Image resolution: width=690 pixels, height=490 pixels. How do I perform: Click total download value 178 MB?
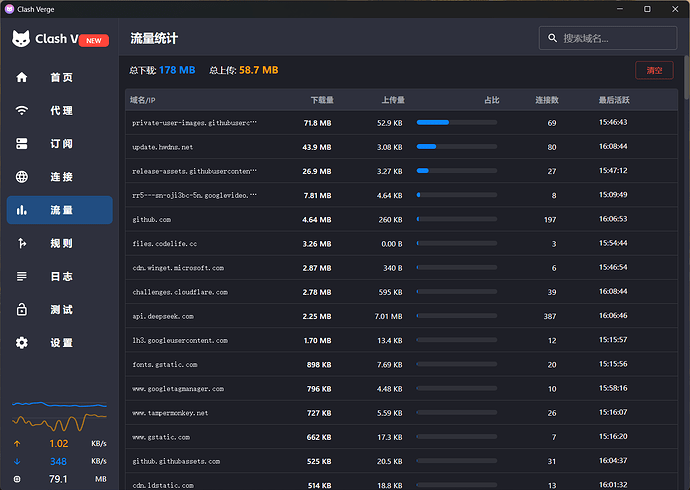click(x=177, y=70)
